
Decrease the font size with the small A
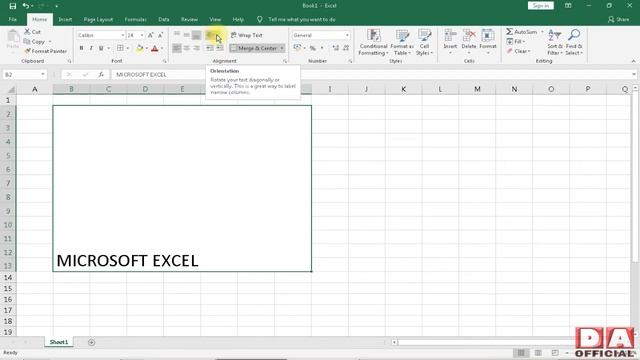(x=160, y=36)
